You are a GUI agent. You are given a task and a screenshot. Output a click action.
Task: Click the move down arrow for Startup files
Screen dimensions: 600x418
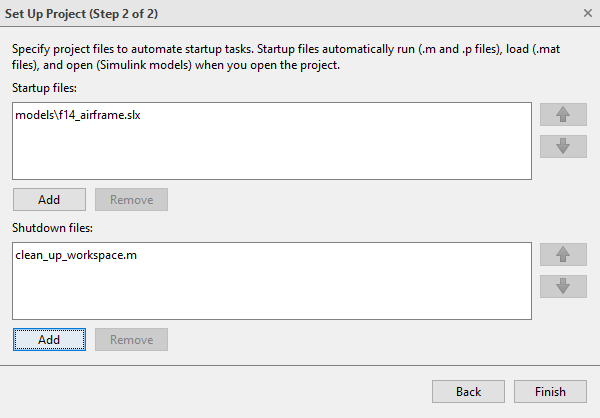tap(562, 146)
